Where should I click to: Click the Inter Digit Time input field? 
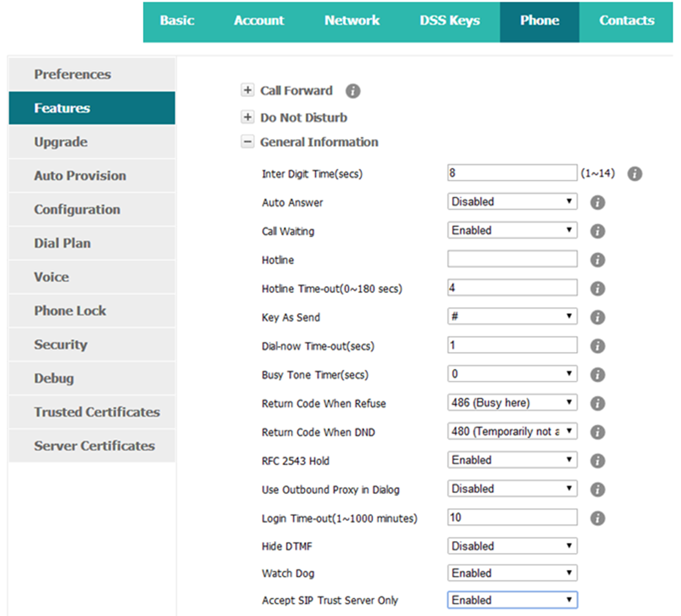click(x=512, y=173)
